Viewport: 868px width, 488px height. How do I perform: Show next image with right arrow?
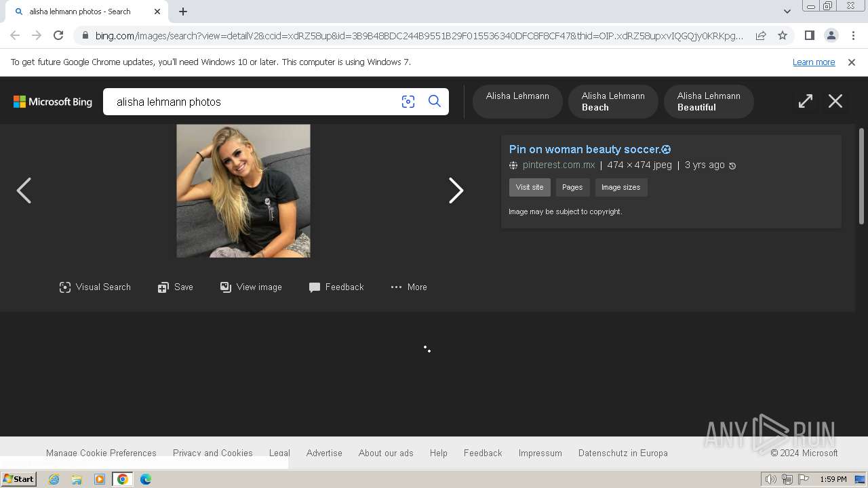click(456, 190)
